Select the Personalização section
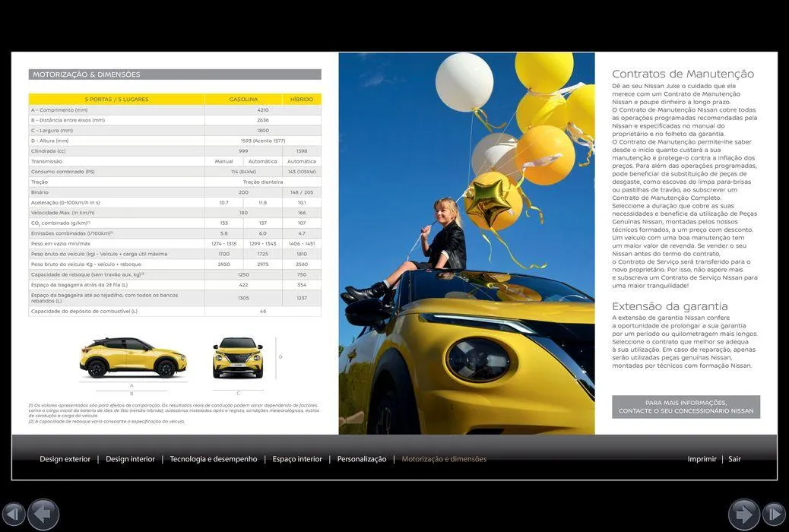 pos(363,459)
